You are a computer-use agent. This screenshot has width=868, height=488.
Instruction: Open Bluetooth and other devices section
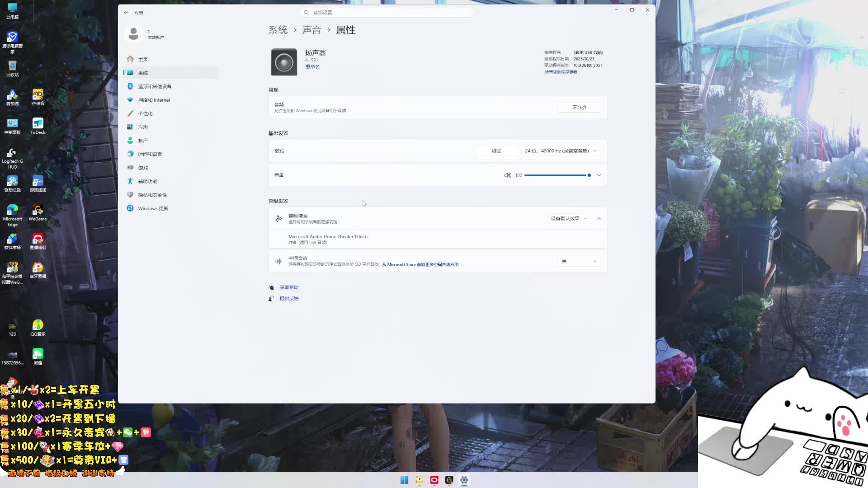click(155, 86)
